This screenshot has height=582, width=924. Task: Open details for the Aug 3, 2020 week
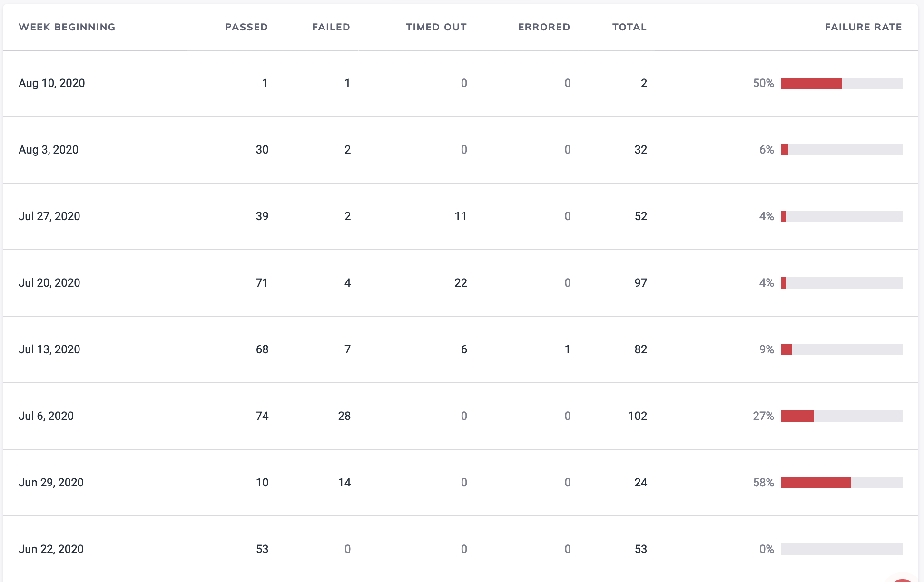coord(49,149)
